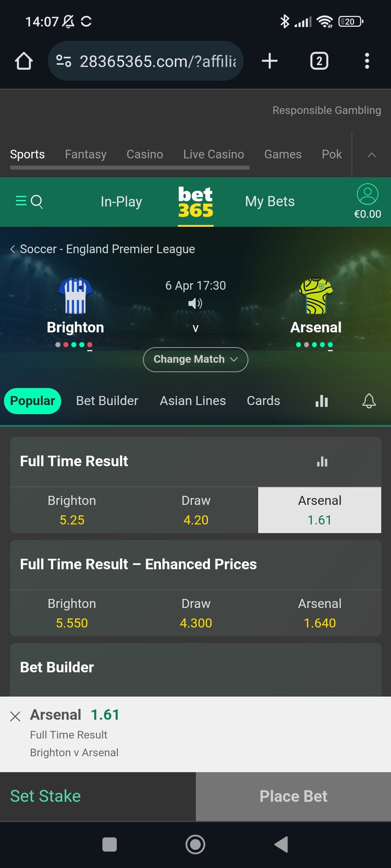Viewport: 391px width, 868px height.
Task: Open the bet365 menu and search icon
Action: (x=29, y=201)
